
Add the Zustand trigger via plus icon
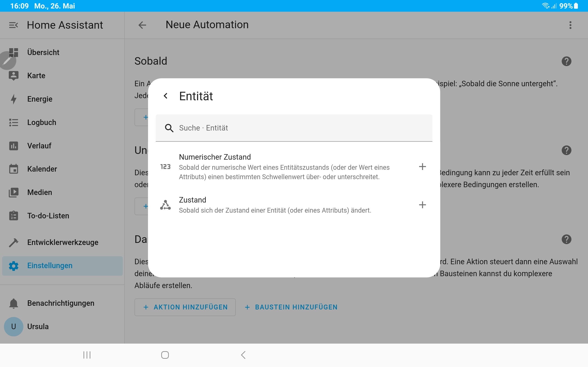click(422, 205)
